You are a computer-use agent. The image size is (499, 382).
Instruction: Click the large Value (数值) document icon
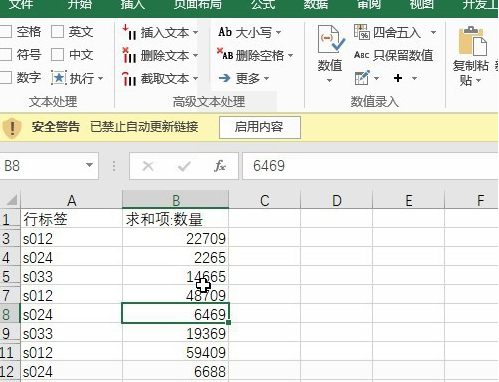coord(331,39)
